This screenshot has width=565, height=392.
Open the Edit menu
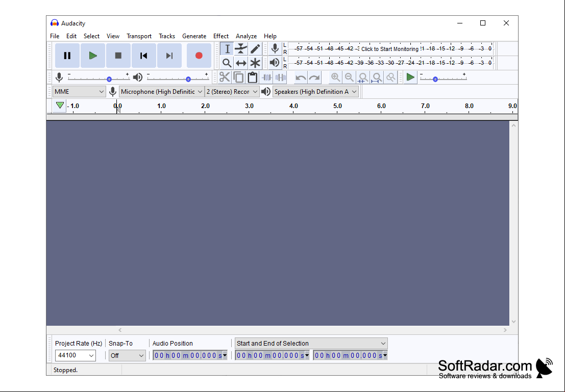(x=71, y=36)
